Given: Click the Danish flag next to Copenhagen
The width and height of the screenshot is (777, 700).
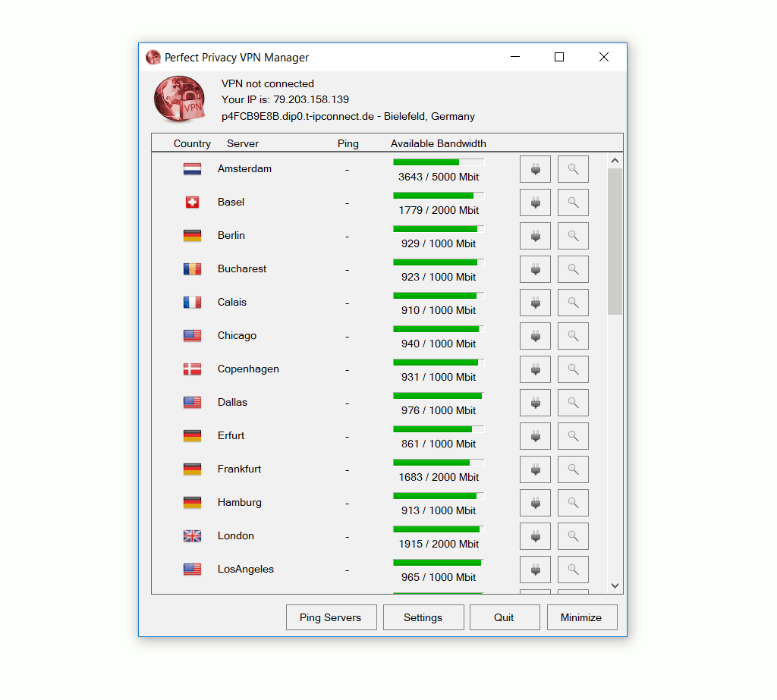Looking at the screenshot, I should pos(192,369).
